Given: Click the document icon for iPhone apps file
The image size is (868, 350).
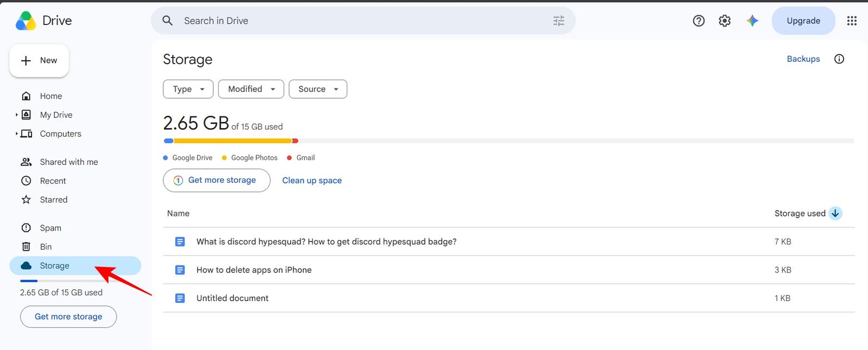Looking at the screenshot, I should (180, 270).
